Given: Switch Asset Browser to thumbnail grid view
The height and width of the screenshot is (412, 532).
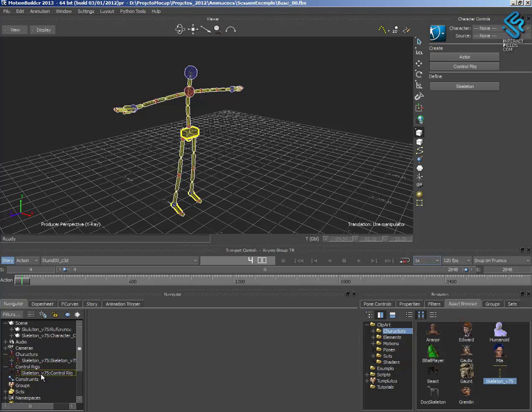Looking at the screenshot, I should coord(421,315).
